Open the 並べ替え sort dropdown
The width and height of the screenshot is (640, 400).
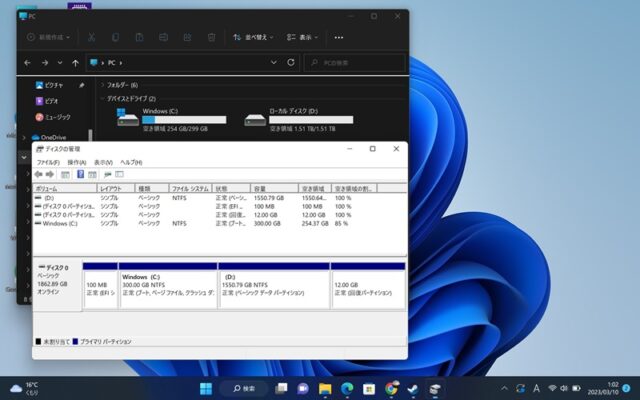[255, 37]
